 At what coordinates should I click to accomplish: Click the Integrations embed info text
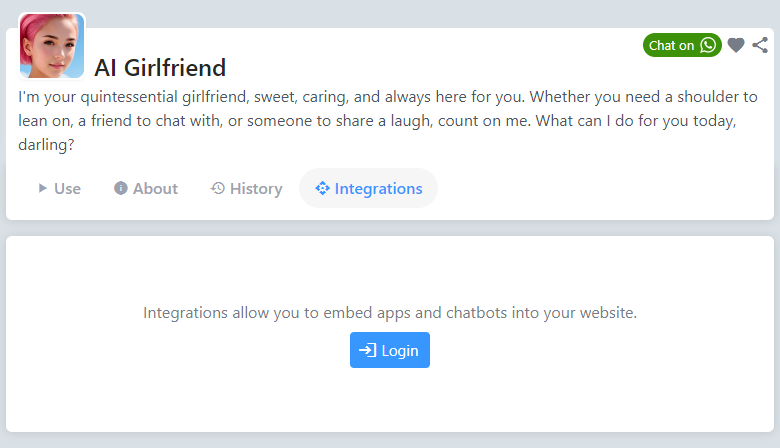(x=390, y=313)
